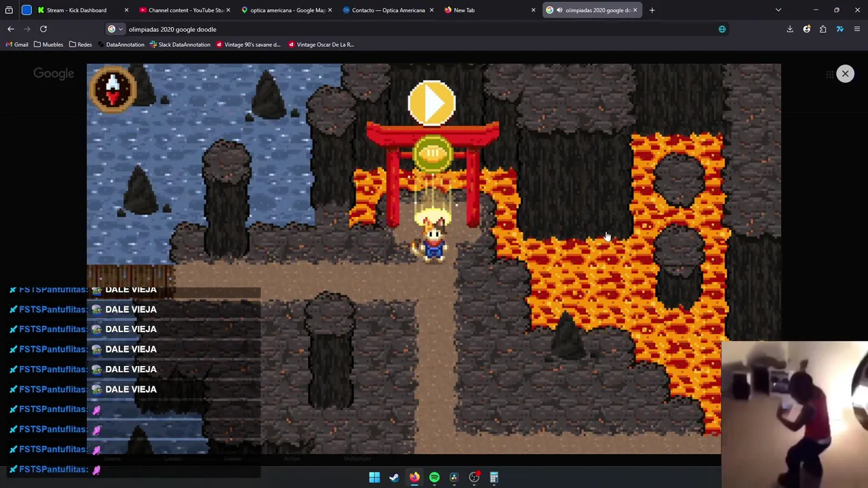The height and width of the screenshot is (488, 868).
Task: Open the Firefox hamburger menu
Action: [x=857, y=29]
